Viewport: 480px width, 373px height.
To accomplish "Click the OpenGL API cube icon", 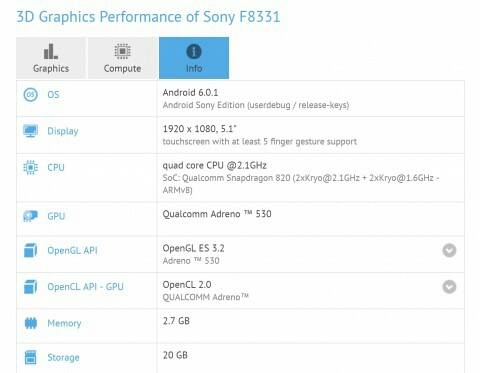I will [x=30, y=250].
